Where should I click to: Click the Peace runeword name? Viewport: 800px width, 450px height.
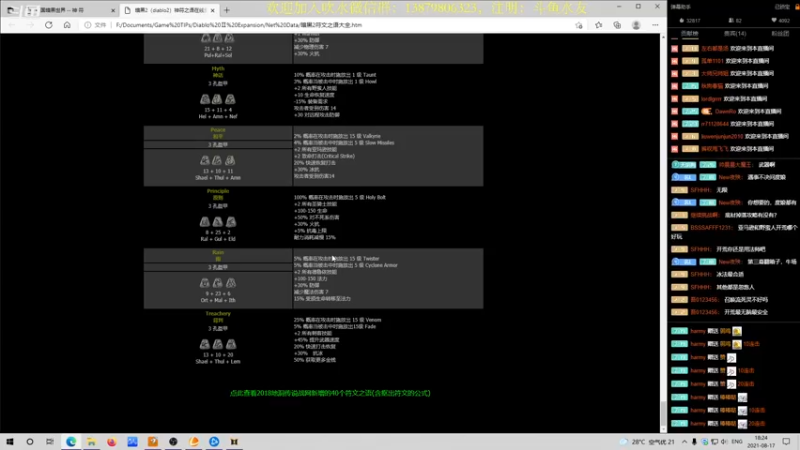coord(218,130)
